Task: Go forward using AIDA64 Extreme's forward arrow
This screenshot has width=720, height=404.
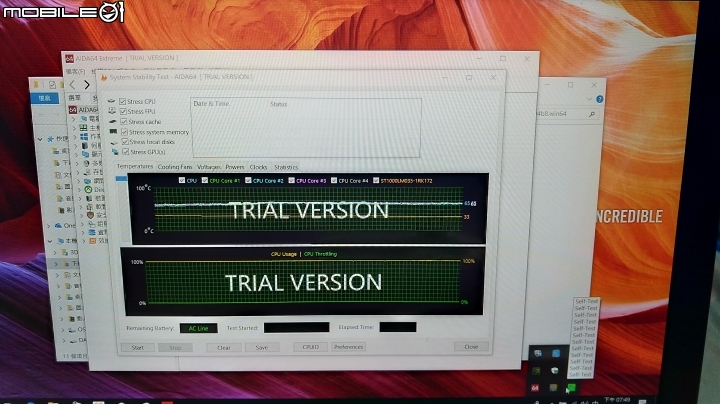Action: 87,85
